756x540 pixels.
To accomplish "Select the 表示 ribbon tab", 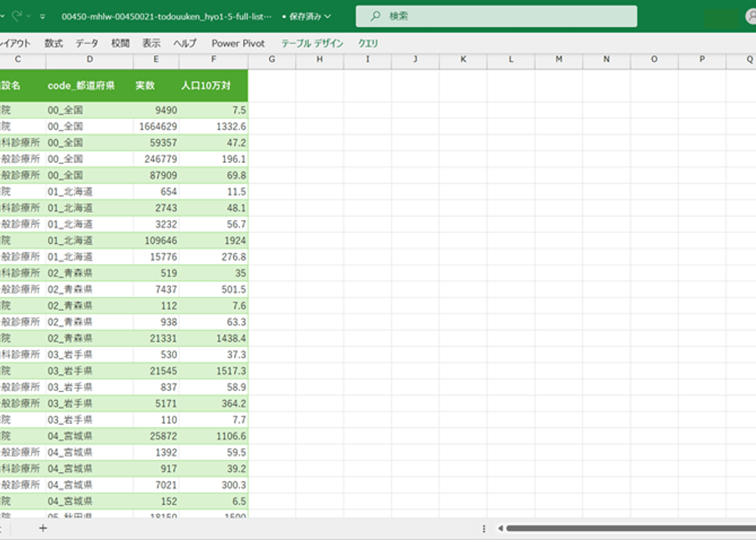I will point(151,43).
